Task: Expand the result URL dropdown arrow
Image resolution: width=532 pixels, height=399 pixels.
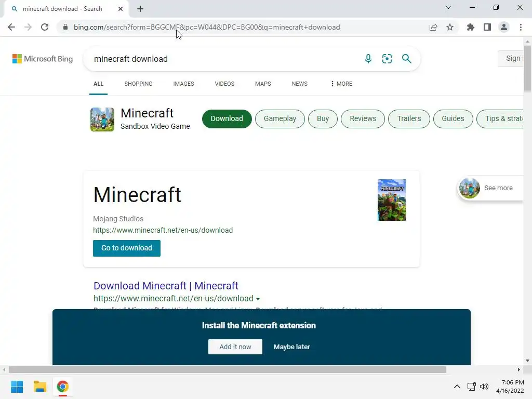Action: pos(258,299)
